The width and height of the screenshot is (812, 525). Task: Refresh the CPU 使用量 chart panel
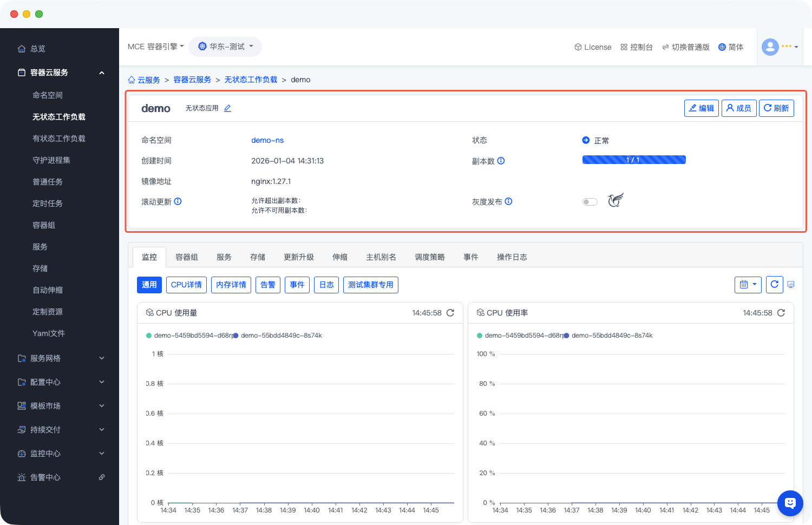[450, 313]
